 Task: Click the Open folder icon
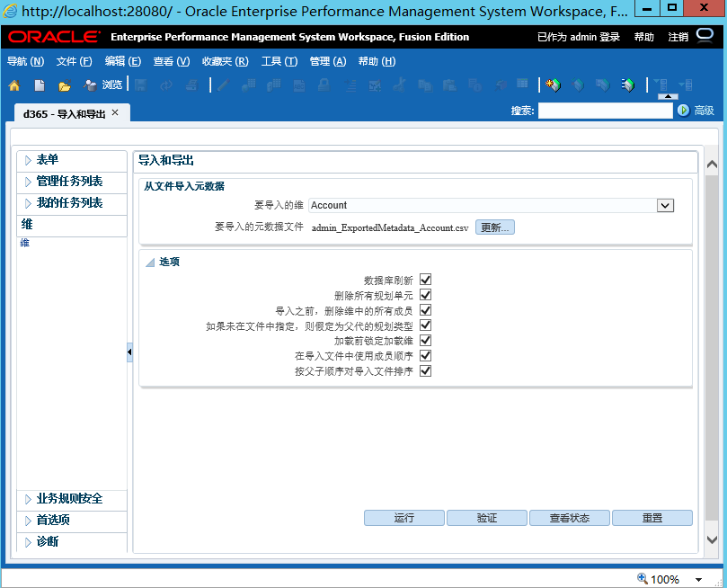pos(65,85)
